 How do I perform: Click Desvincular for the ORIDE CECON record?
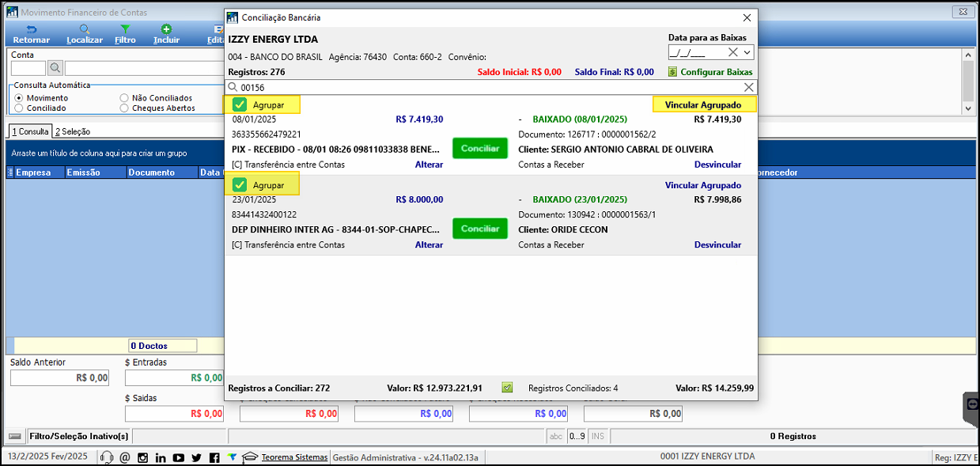(x=717, y=245)
